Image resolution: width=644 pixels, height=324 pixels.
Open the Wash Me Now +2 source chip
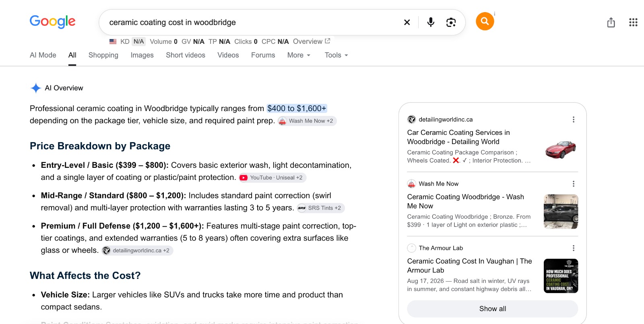[307, 121]
